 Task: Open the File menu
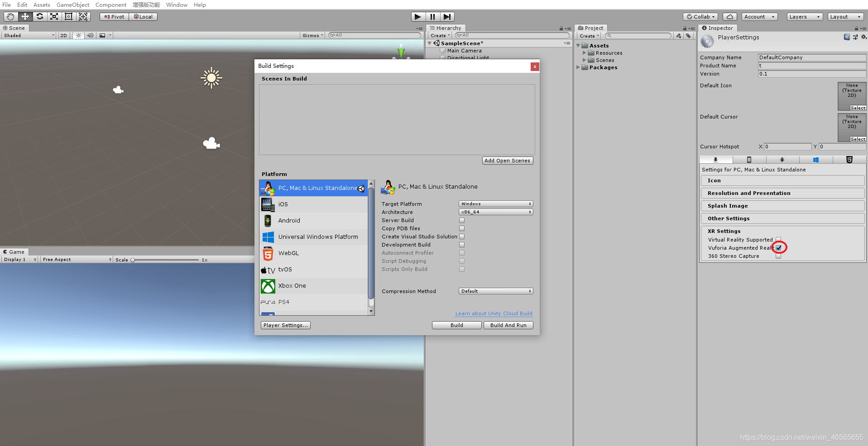[7, 5]
